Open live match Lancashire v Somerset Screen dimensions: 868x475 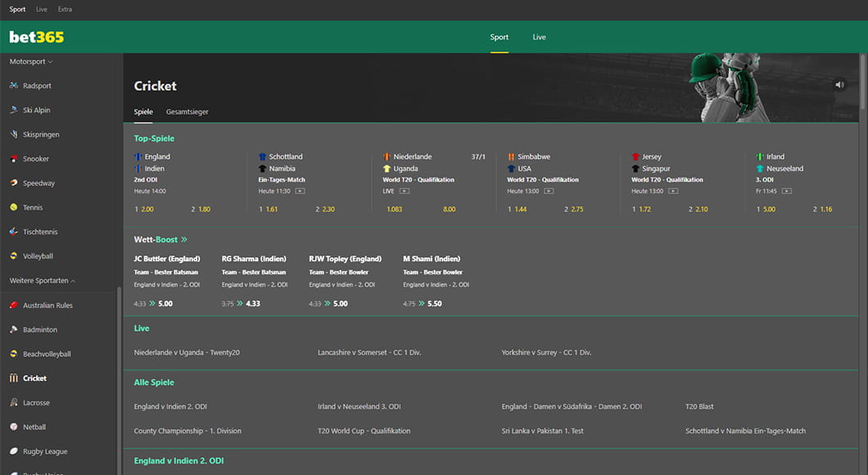click(369, 353)
